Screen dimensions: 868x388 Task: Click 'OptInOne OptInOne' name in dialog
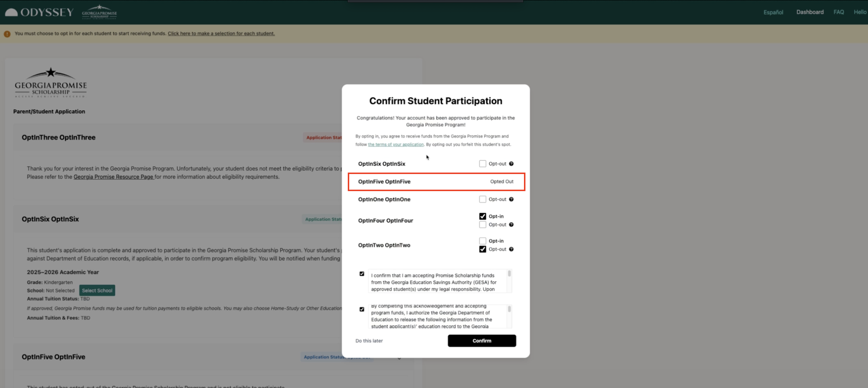click(384, 199)
